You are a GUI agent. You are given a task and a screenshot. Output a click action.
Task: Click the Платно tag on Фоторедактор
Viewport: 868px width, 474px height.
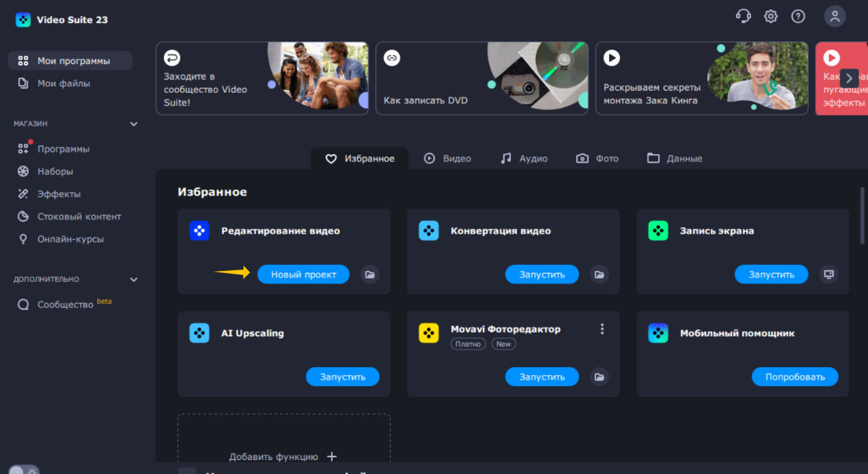pos(468,344)
